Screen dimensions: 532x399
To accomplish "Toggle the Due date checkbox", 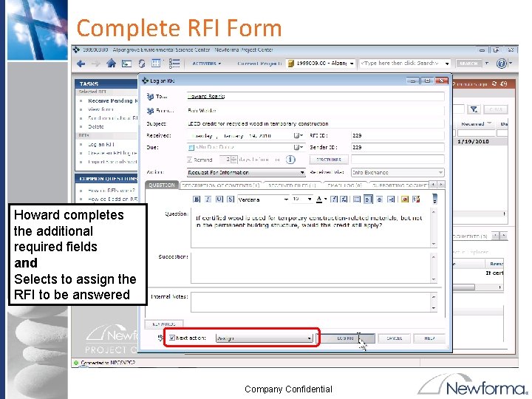I will tap(191, 147).
